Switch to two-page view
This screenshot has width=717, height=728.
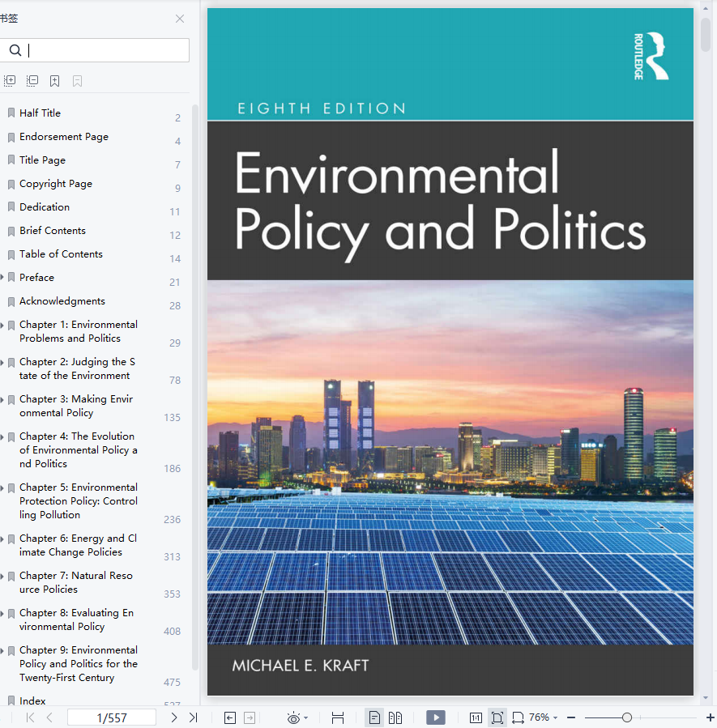pos(395,717)
